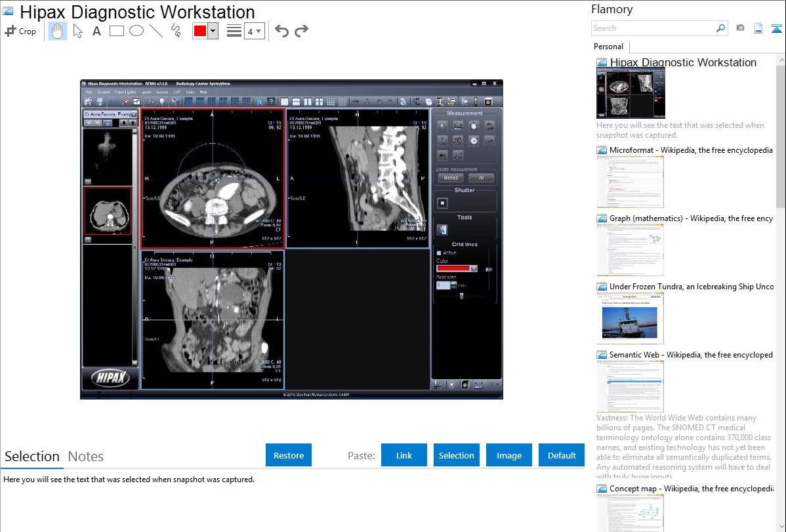Choose the arrow pointer tool
The width and height of the screenshot is (786, 532).
pyautogui.click(x=77, y=31)
